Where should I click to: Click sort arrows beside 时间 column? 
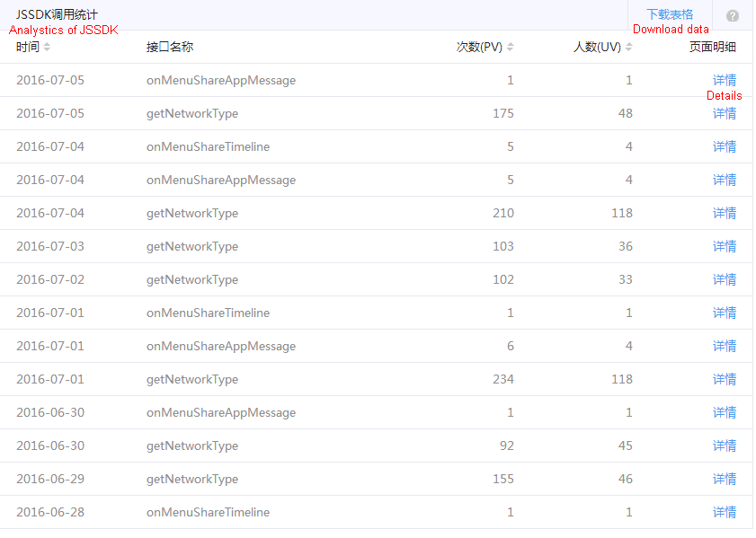coord(48,47)
